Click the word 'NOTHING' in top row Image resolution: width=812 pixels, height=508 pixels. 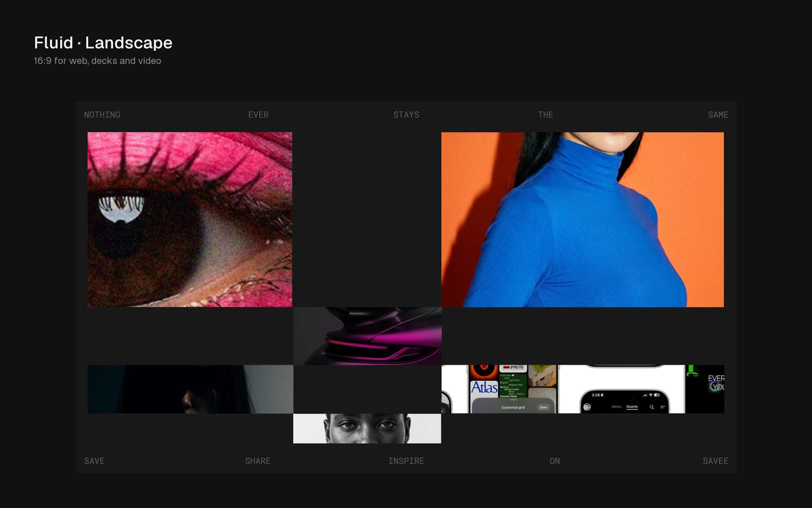point(102,115)
